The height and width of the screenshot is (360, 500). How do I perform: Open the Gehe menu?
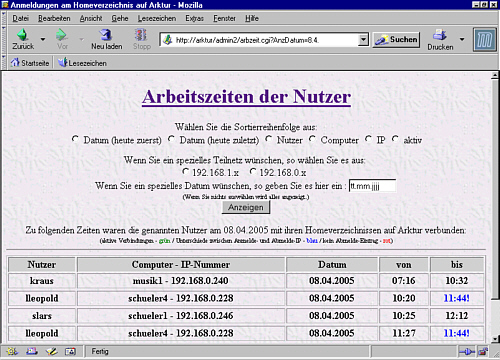[x=120, y=18]
